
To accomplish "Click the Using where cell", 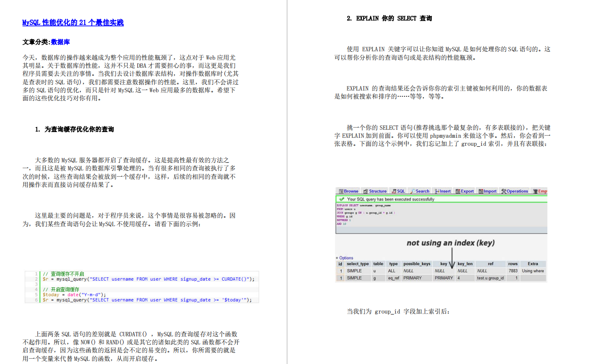I will tap(533, 271).
